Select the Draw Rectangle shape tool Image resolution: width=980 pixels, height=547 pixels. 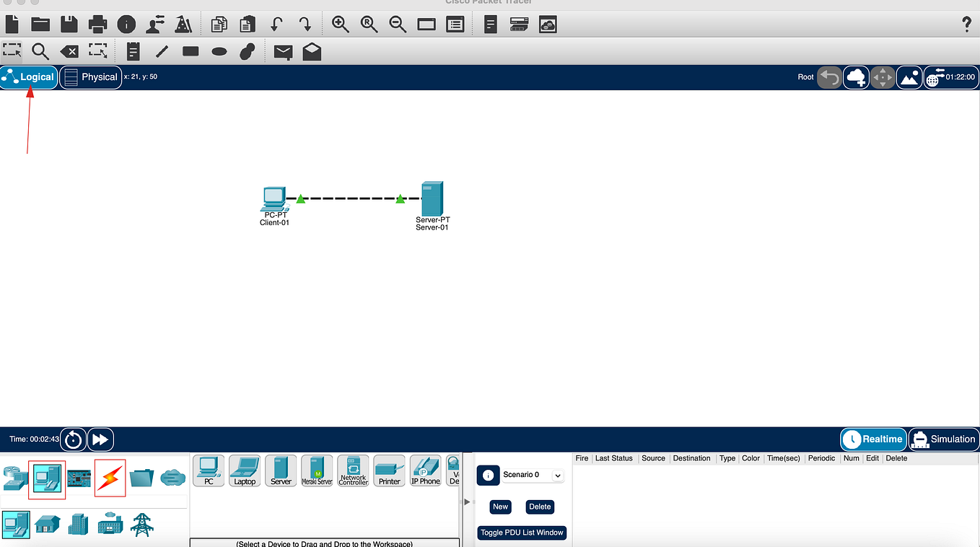[x=189, y=51]
